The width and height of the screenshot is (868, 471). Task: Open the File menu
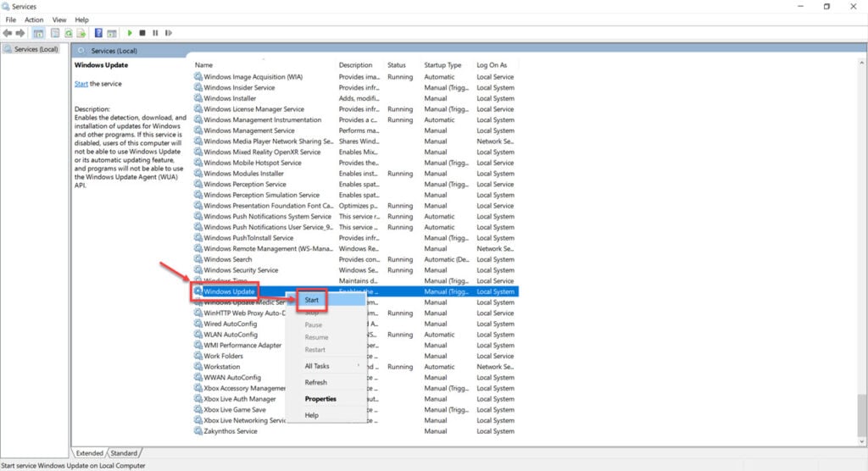tap(10, 19)
